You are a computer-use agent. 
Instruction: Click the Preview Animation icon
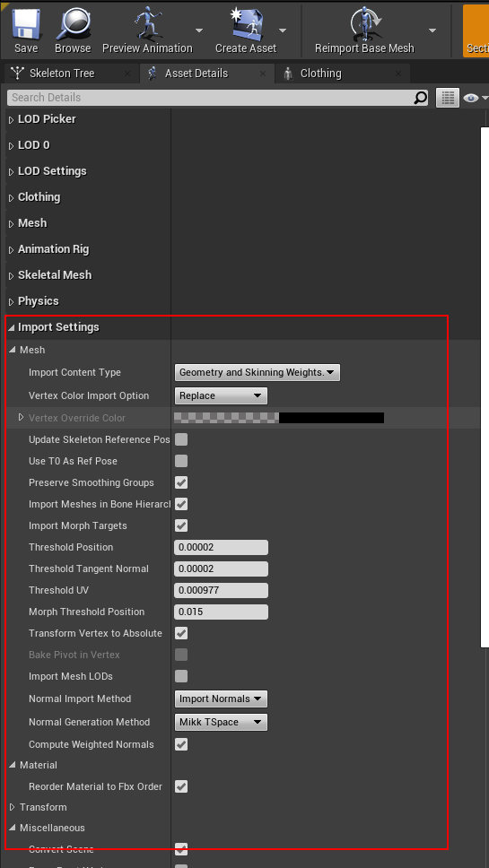click(147, 24)
